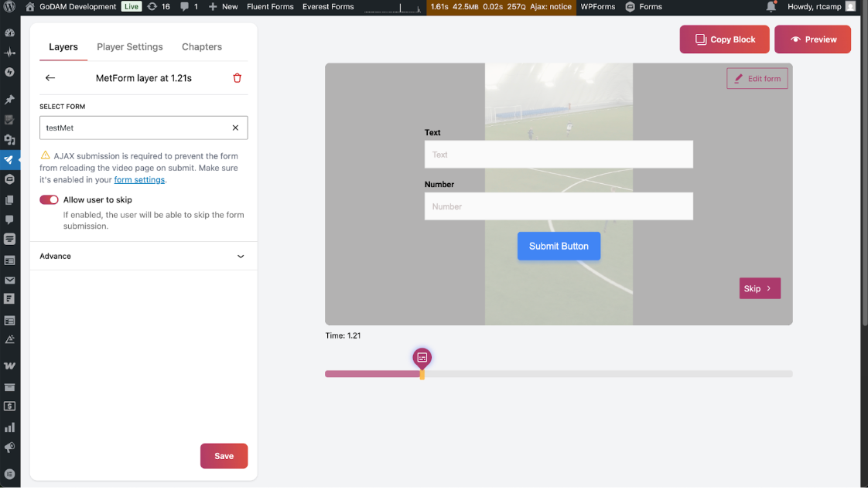Disable the Allow user to skip toggle
868x490 pixels.
49,199
